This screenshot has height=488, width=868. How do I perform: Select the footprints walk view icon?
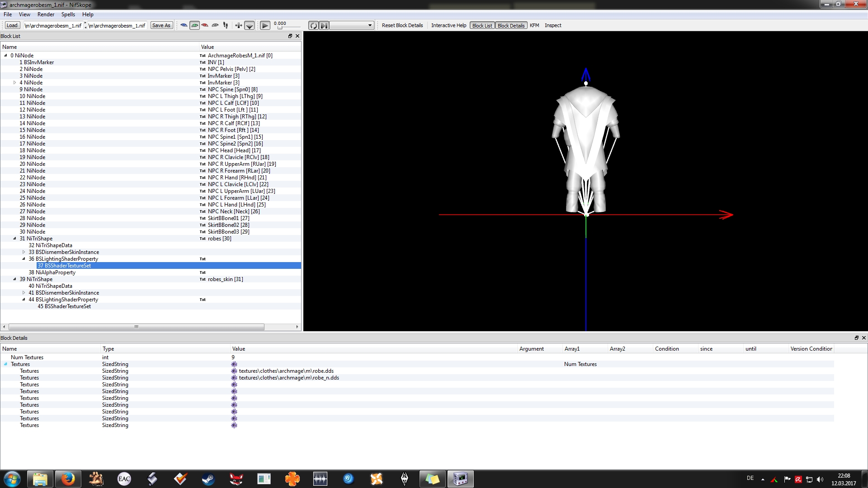[x=226, y=25]
